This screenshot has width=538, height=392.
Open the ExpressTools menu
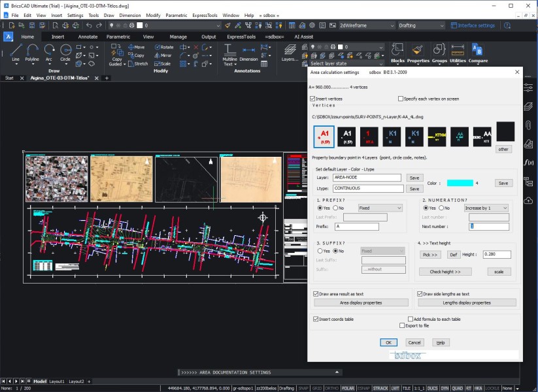click(x=205, y=16)
